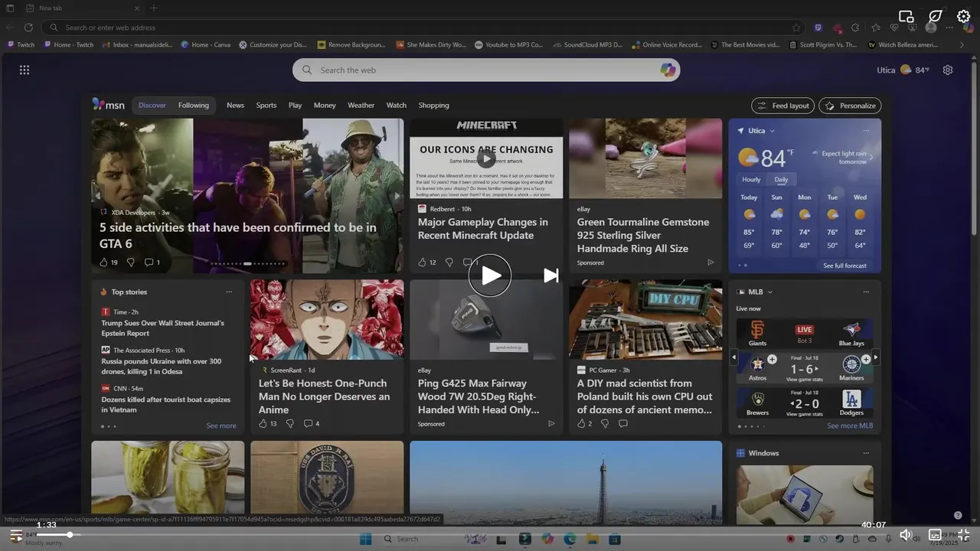
Task: Refresh the browser page
Action: (28, 28)
